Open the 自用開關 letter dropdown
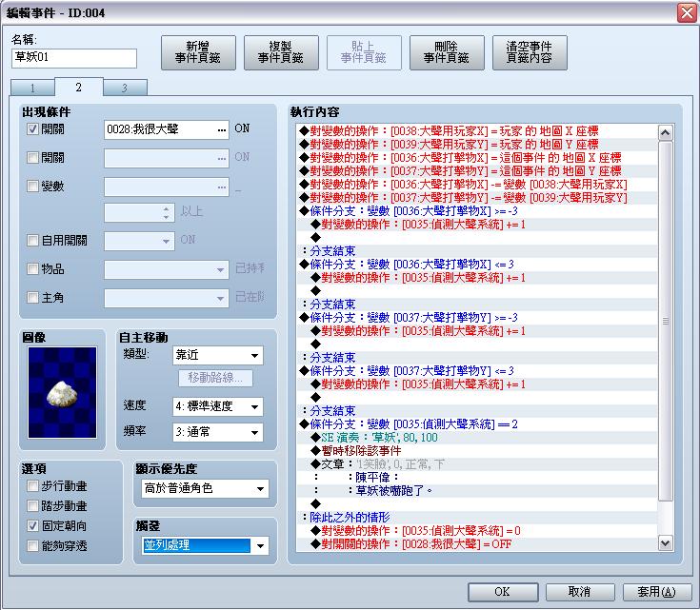The width and height of the screenshot is (700, 610). (x=139, y=241)
